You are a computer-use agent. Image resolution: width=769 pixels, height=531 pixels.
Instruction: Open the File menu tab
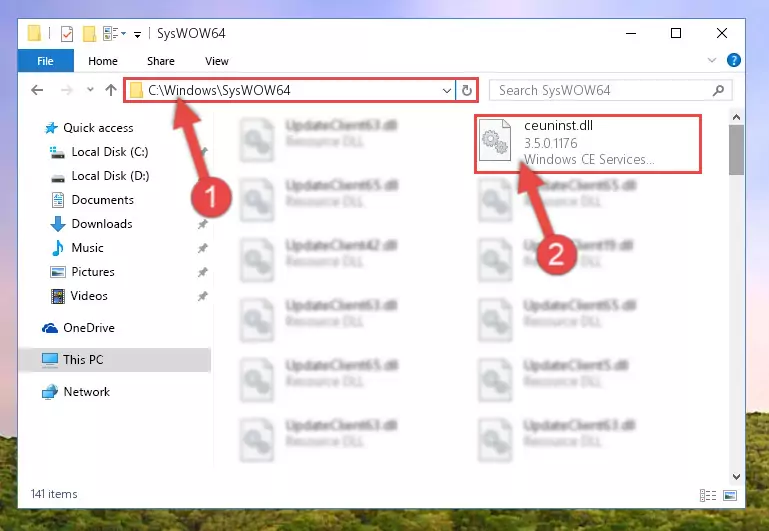[45, 61]
